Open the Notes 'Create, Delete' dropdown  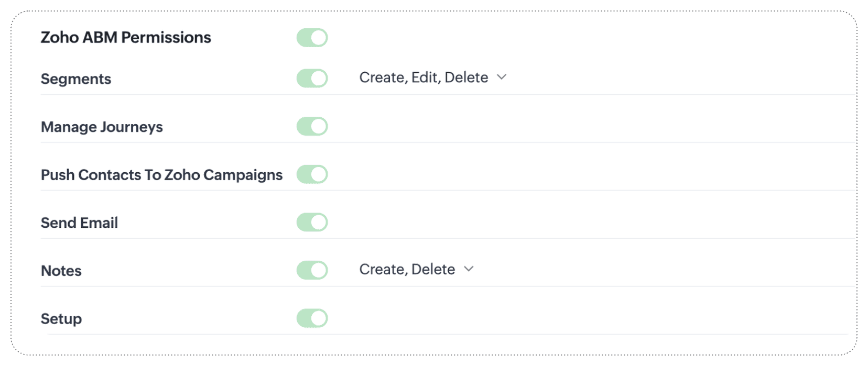[x=407, y=269]
